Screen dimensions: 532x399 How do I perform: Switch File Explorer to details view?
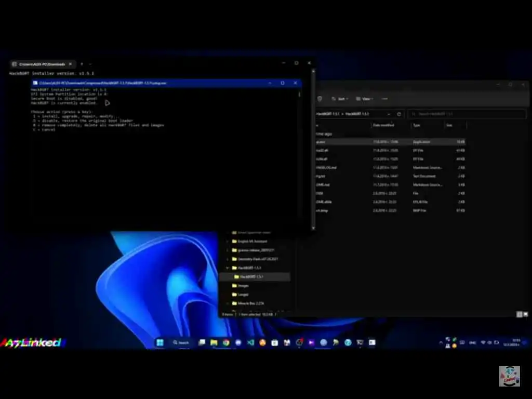pyautogui.click(x=519, y=314)
